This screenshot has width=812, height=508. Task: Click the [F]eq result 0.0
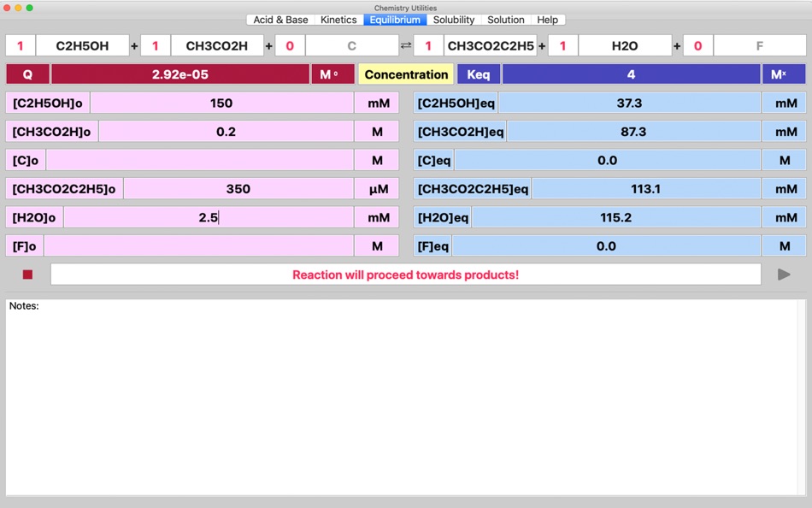(606, 245)
